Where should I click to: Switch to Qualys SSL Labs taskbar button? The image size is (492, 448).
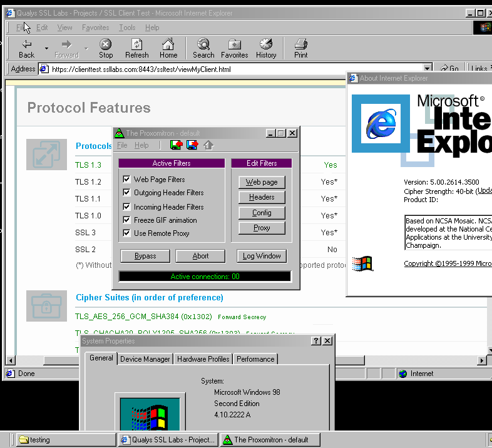(168, 440)
